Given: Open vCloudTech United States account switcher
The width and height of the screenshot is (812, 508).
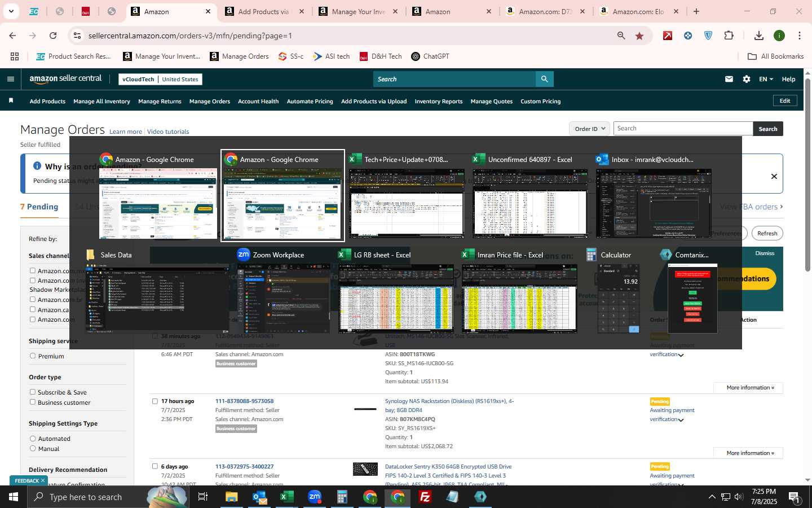Looking at the screenshot, I should pyautogui.click(x=161, y=79).
